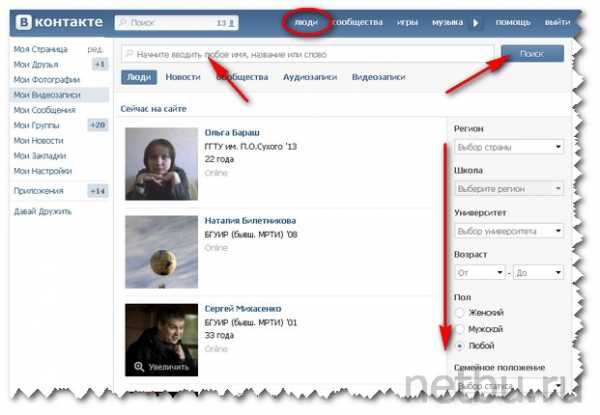Click БГУИР (бывш. МРТИ) '01 text
600x415 pixels.
[251, 322]
